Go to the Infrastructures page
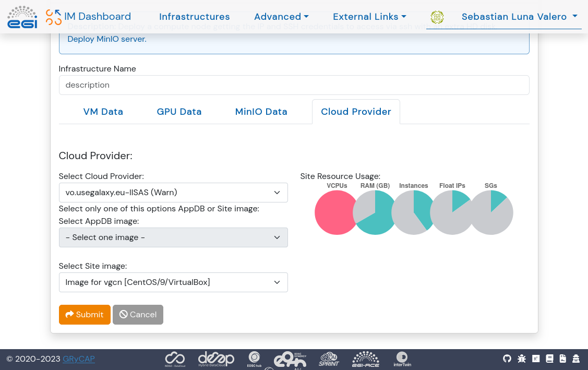The height and width of the screenshot is (370, 588). point(194,17)
